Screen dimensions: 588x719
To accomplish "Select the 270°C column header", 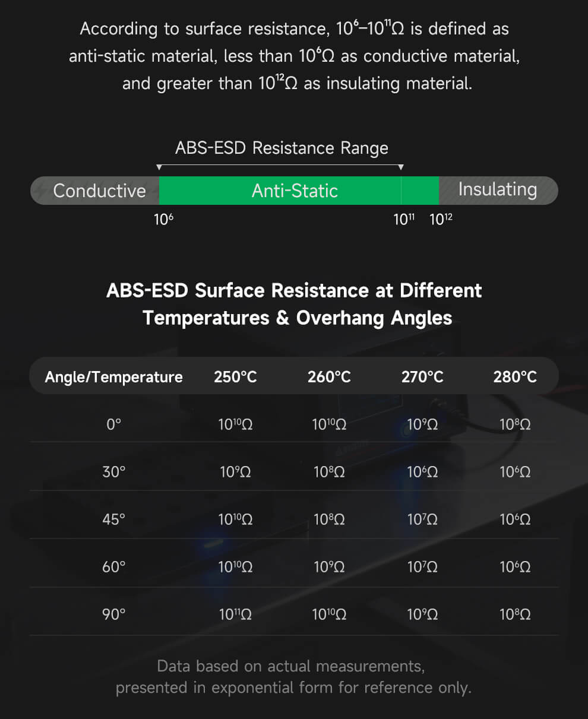I will [x=422, y=377].
